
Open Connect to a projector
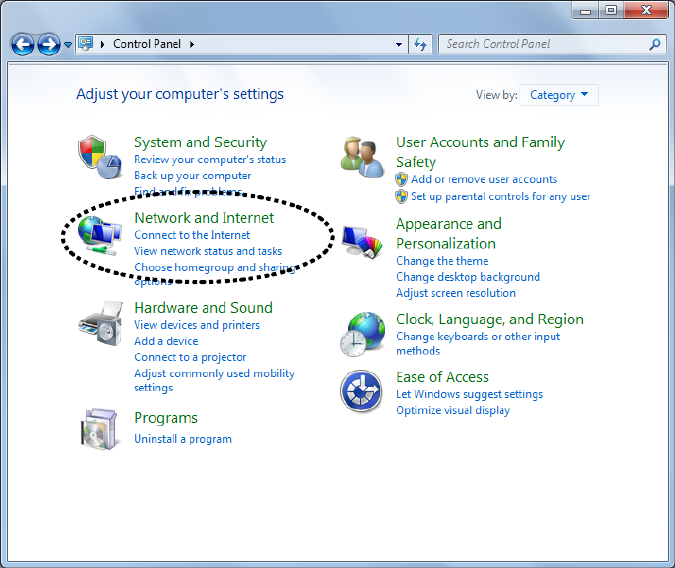coord(190,357)
